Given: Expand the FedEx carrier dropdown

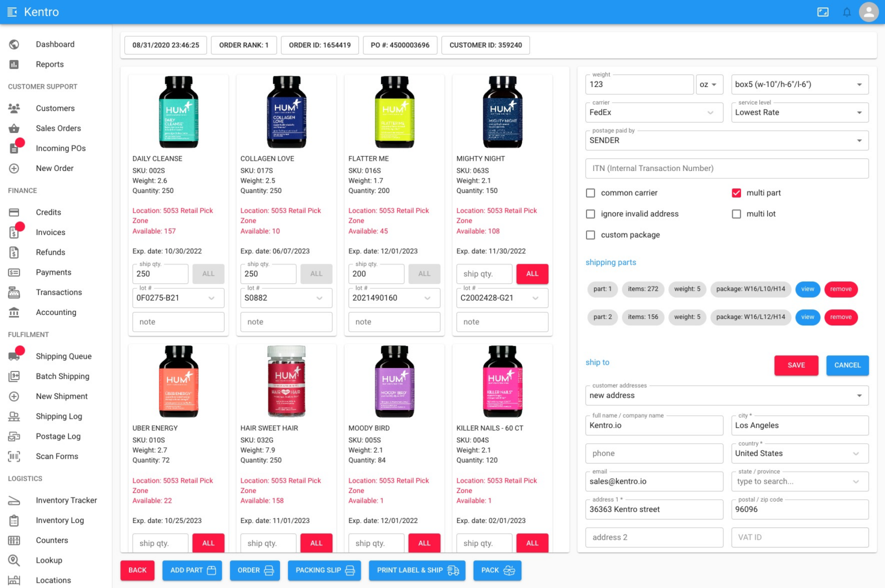Looking at the screenshot, I should (x=653, y=112).
